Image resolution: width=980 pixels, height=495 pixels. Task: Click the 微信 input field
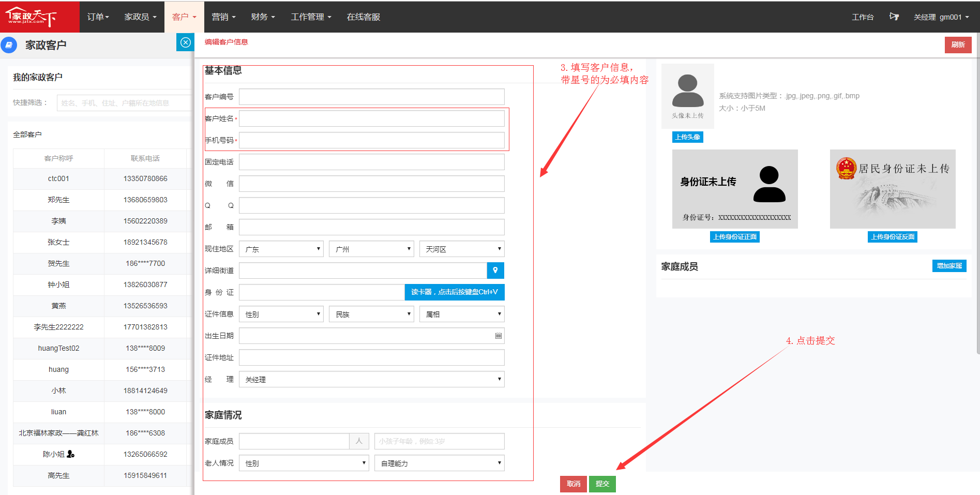[x=372, y=184]
